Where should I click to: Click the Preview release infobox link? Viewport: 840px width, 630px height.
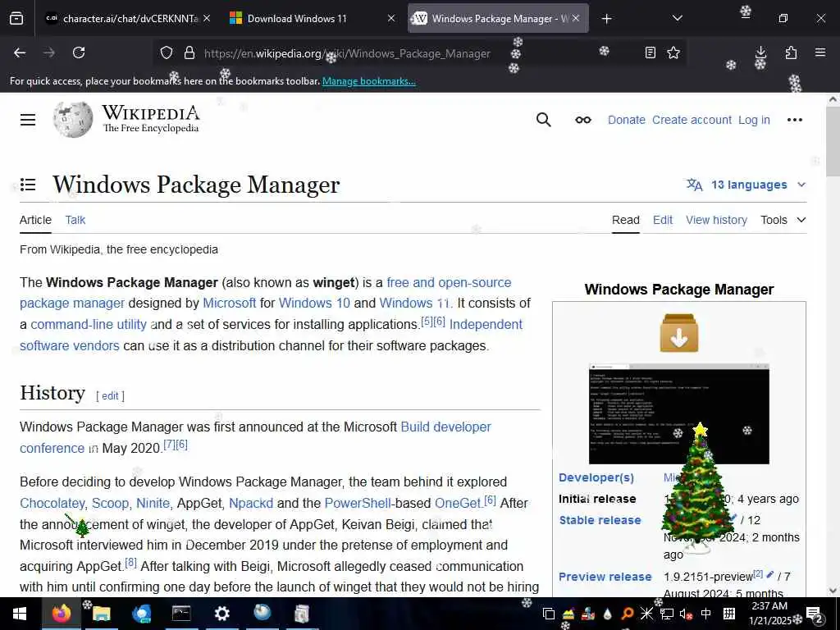pyautogui.click(x=605, y=577)
